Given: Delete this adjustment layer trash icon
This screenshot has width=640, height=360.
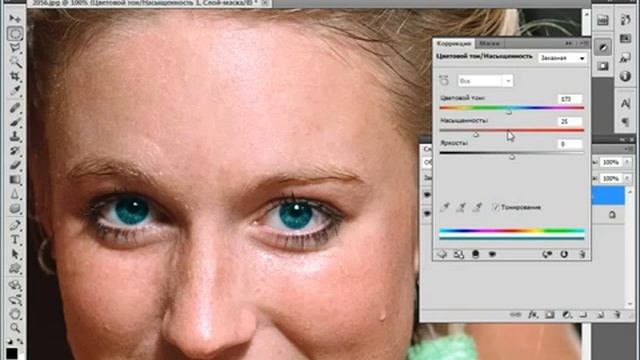Looking at the screenshot, I should point(582,254).
